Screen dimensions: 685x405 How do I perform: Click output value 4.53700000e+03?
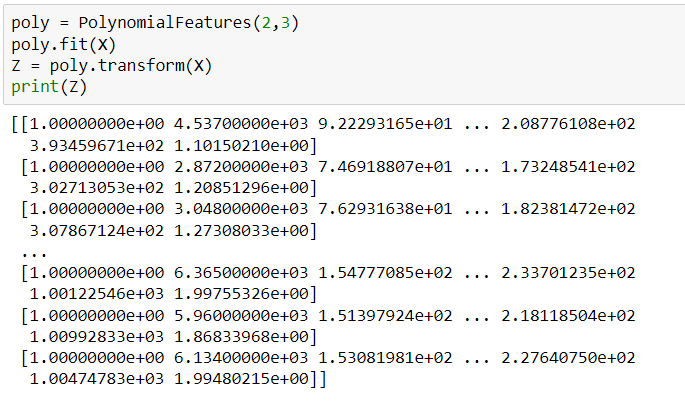(x=241, y=124)
